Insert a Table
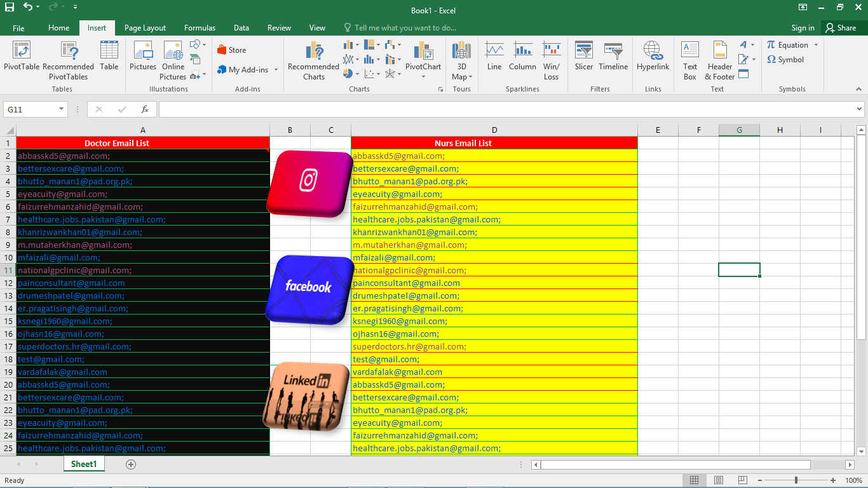Image resolution: width=868 pixels, height=488 pixels. [x=109, y=59]
